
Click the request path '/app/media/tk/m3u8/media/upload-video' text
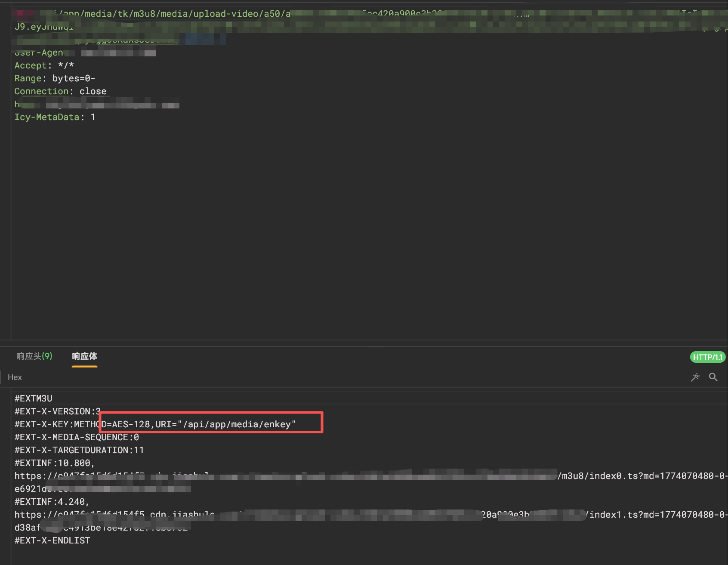(157, 14)
